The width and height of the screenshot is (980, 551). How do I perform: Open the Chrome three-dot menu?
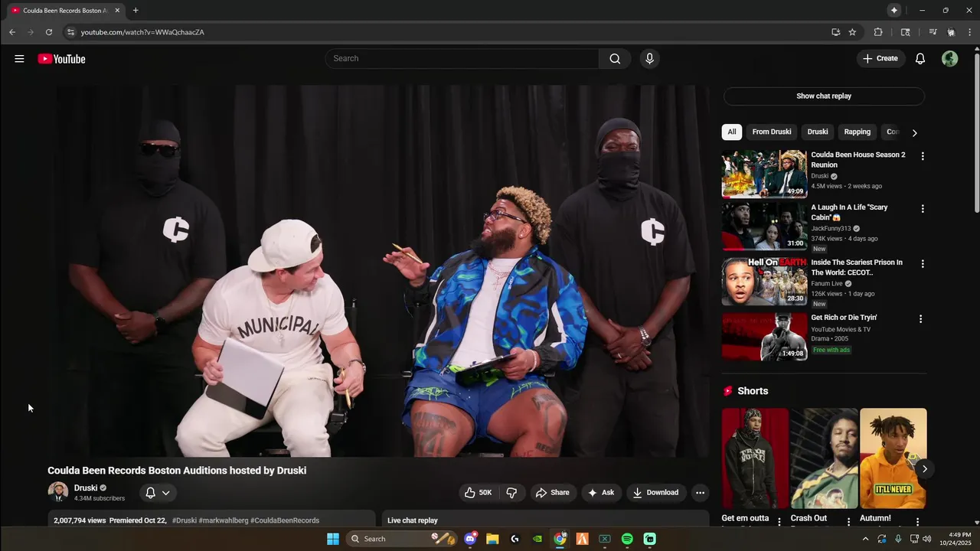pos(969,32)
